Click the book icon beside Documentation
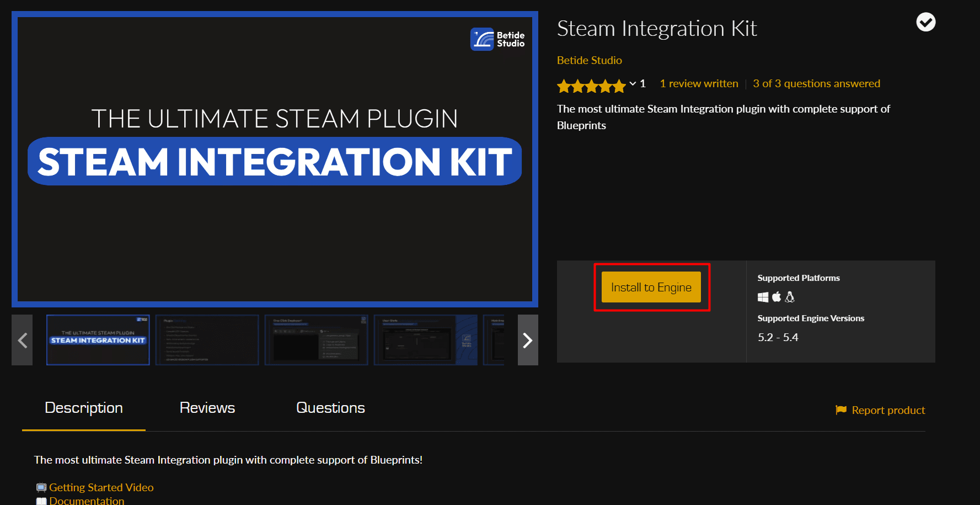The width and height of the screenshot is (980, 505). pos(41,501)
